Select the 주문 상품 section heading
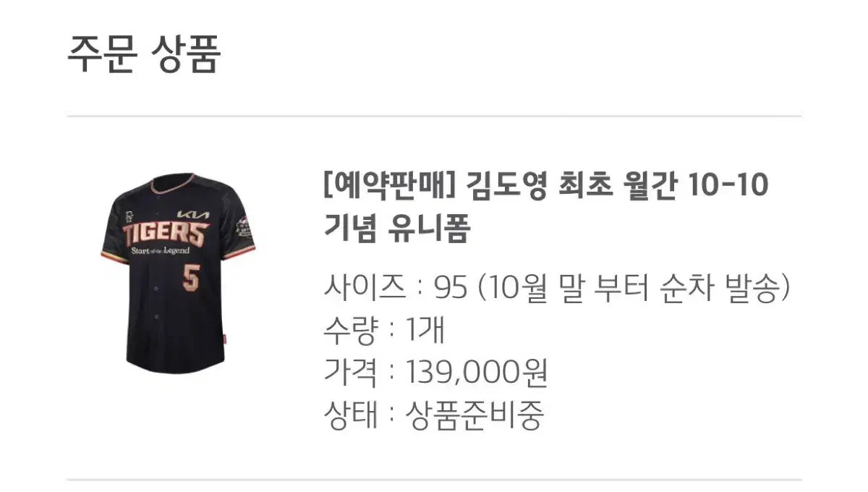Screen dimensions: 868x492 (x=144, y=54)
